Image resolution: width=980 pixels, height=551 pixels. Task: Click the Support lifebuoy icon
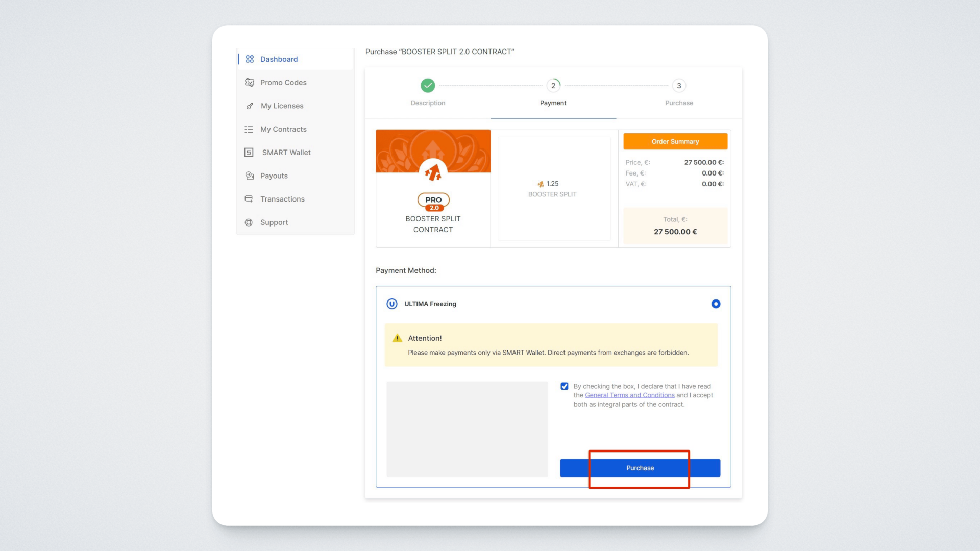pos(249,222)
